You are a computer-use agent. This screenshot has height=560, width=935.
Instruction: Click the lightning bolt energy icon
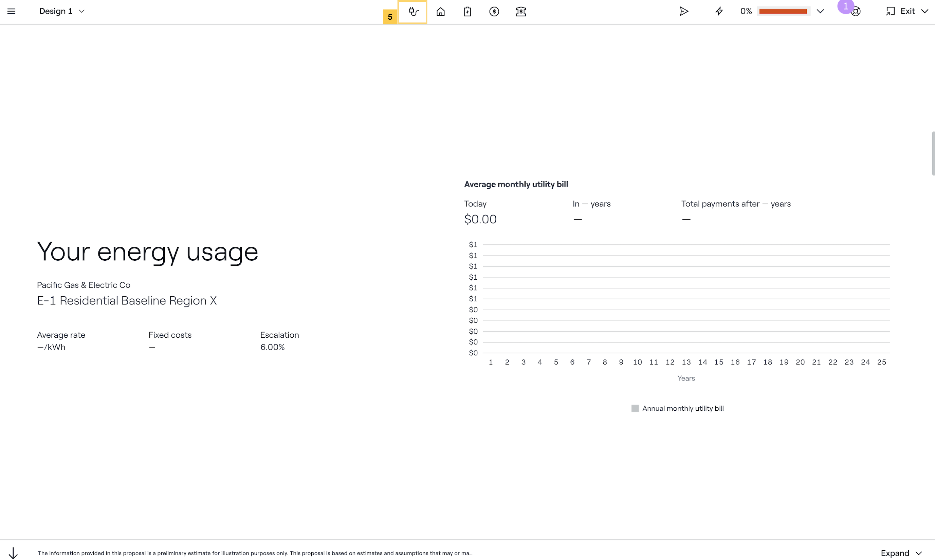click(x=719, y=11)
